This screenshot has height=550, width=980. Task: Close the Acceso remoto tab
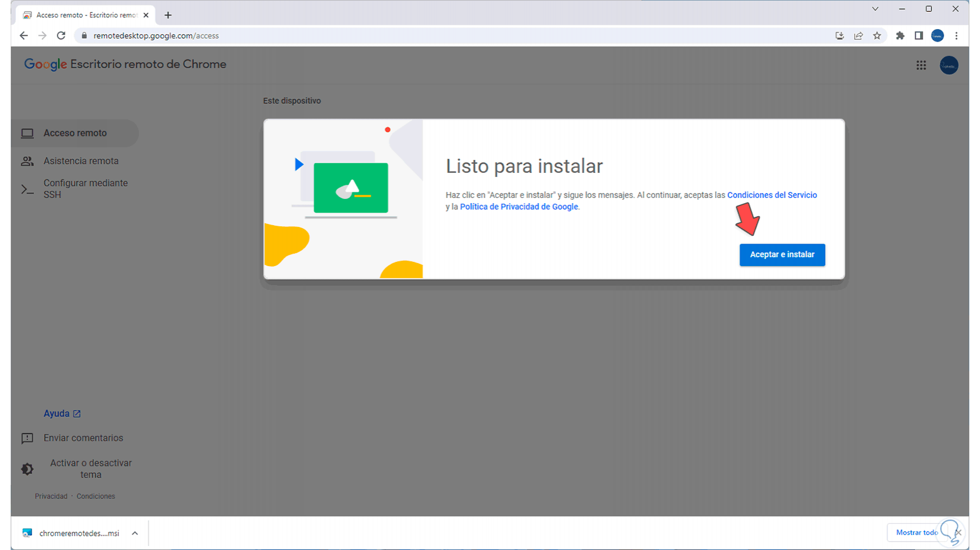point(146,15)
